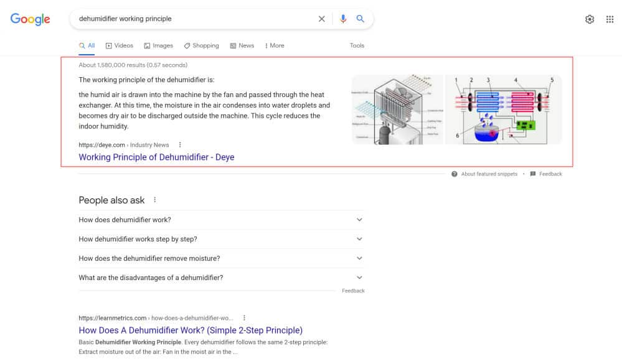The width and height of the screenshot is (622, 364).
Task: Open the learnmetrics "How Does A Dehumidifier Work?" link
Action: click(190, 330)
